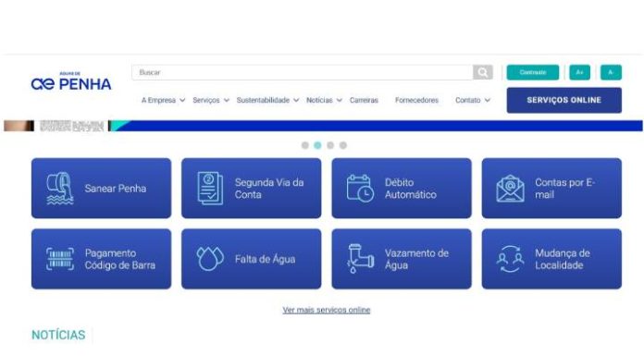Expand the Sustentabilidade dropdown menu
This screenshot has width=644, height=356.
pos(267,100)
